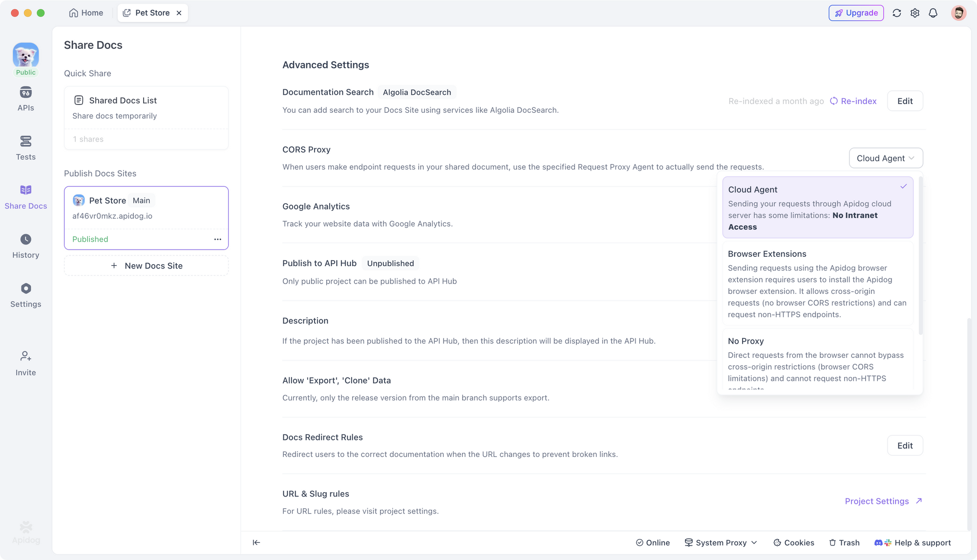977x560 pixels.
Task: Open the notifications bell
Action: click(933, 13)
